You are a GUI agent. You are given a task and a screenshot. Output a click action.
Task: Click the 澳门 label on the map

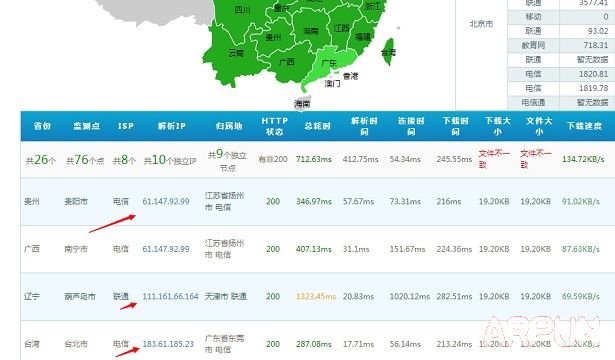pos(332,83)
